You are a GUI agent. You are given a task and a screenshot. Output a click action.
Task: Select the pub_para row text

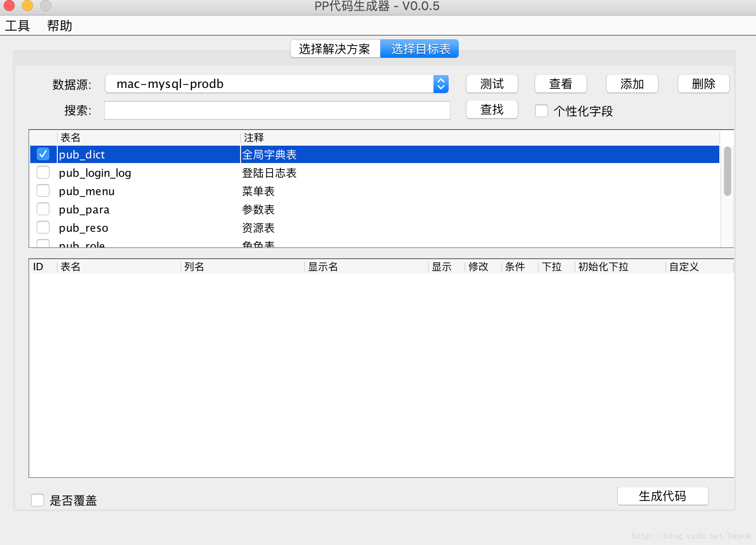coord(84,210)
